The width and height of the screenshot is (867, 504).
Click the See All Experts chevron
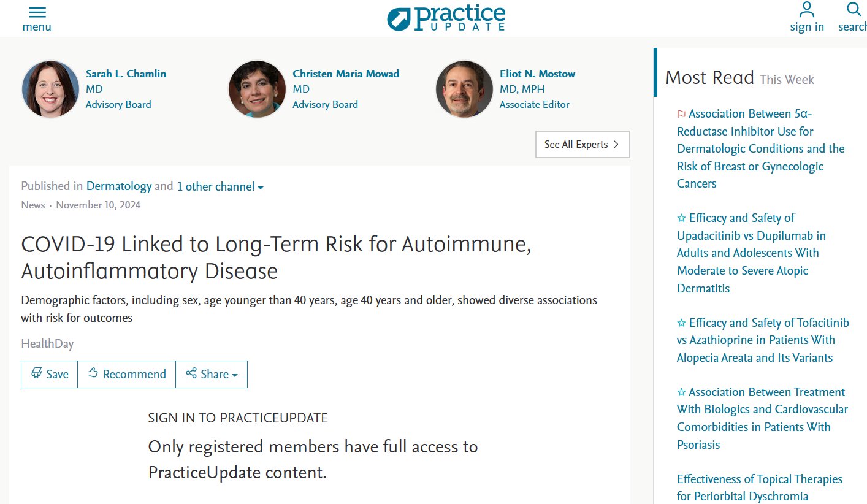[x=616, y=145]
